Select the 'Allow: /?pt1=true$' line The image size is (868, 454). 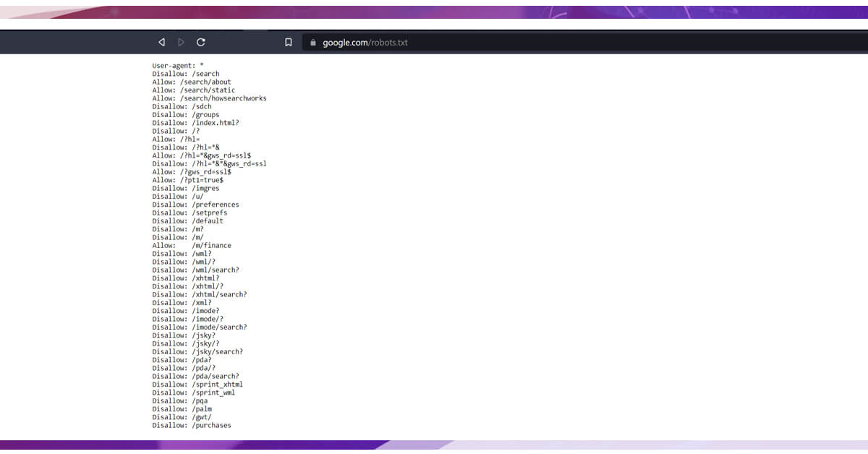188,180
